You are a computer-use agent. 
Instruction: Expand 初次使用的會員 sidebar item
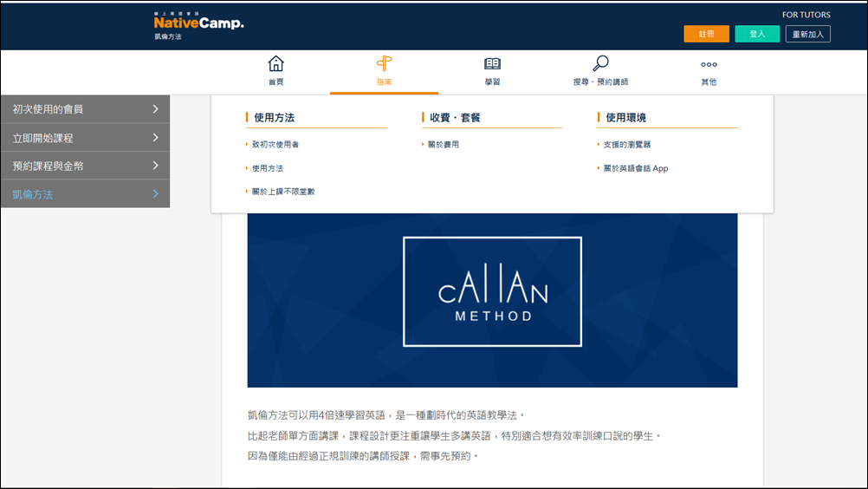pos(85,109)
